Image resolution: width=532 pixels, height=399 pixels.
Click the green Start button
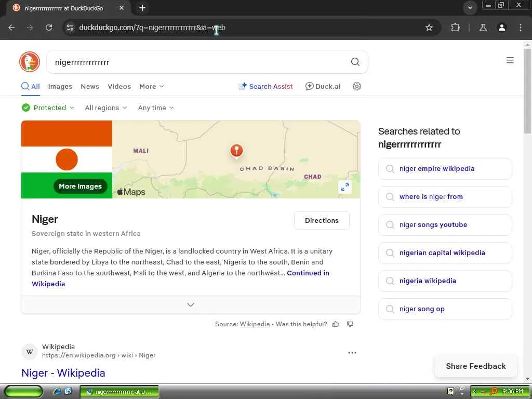pyautogui.click(x=23, y=391)
